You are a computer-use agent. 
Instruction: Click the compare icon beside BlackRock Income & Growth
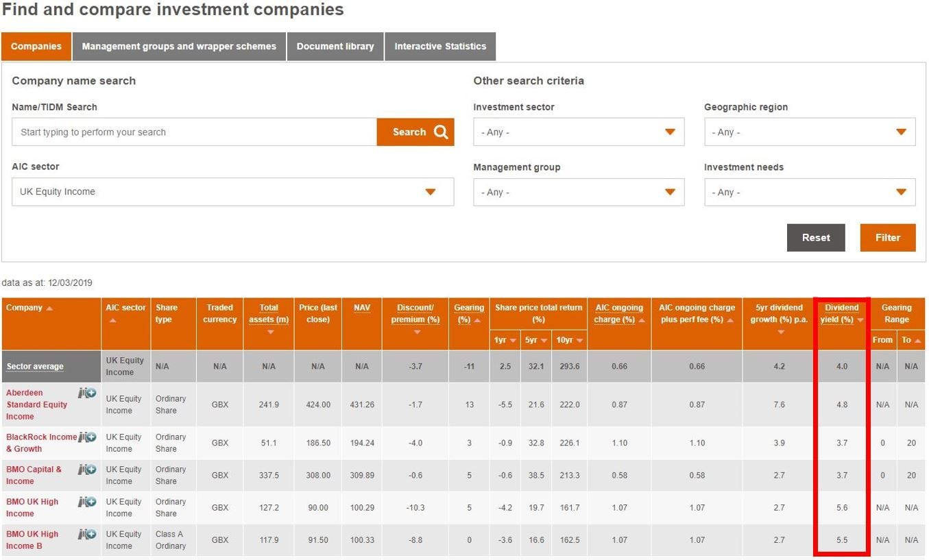[x=87, y=437]
